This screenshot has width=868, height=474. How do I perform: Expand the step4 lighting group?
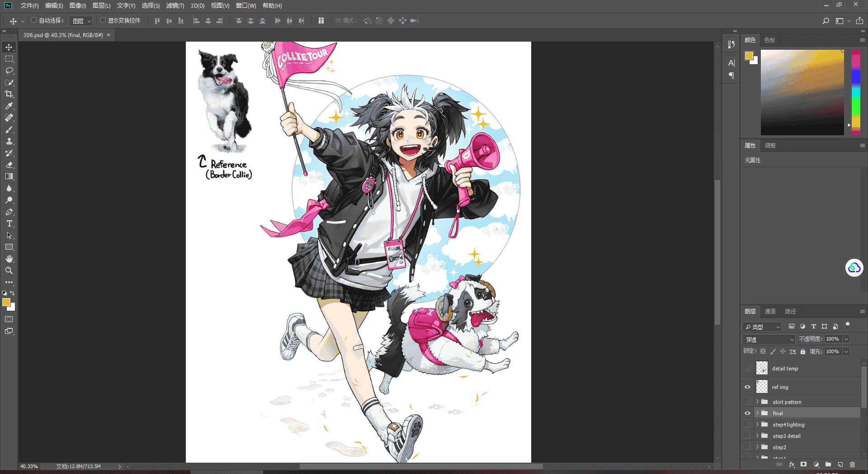[x=757, y=424]
